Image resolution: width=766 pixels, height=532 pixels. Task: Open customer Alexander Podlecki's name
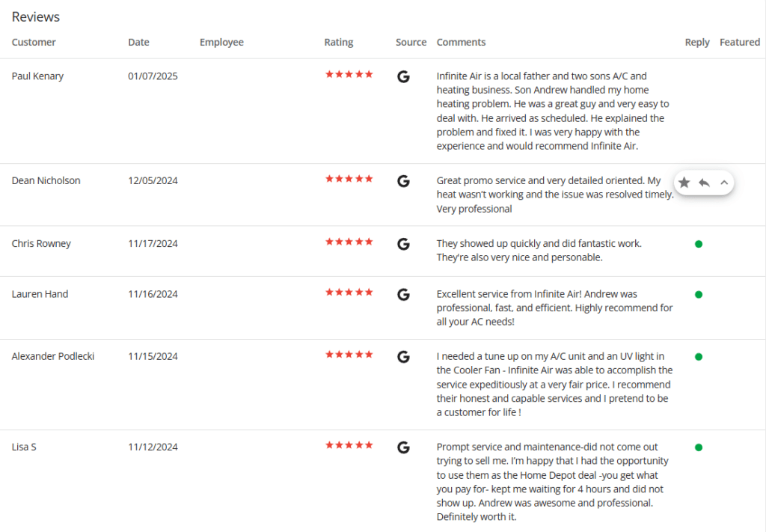point(53,357)
